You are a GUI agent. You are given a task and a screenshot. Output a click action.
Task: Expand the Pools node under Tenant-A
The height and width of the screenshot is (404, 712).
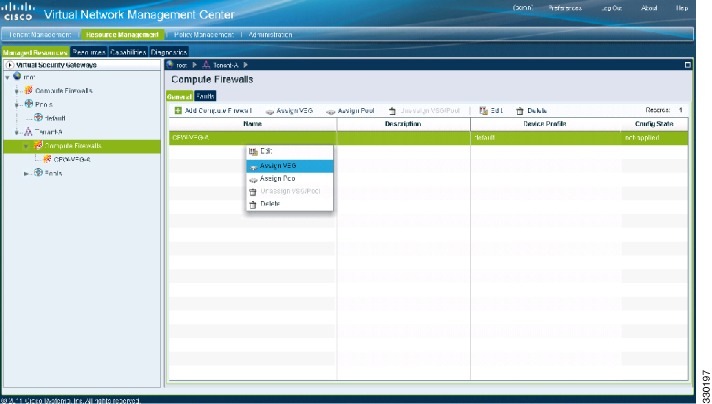point(26,174)
